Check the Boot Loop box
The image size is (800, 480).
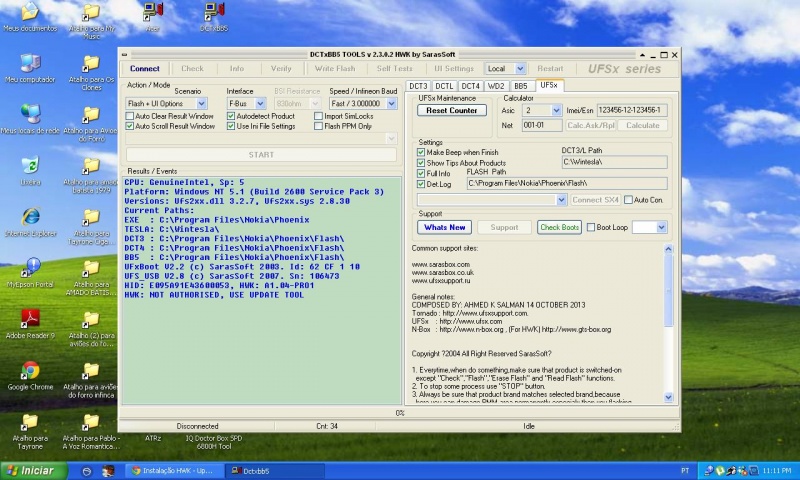(591, 228)
